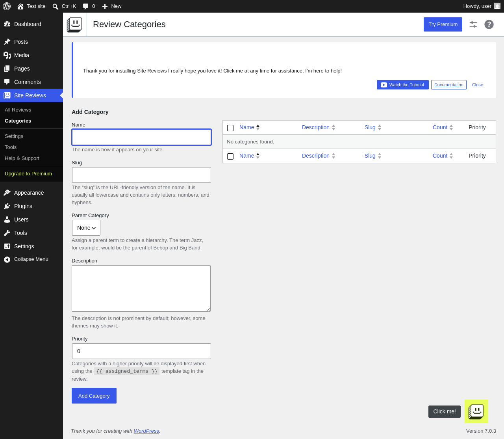The width and height of the screenshot is (504, 439).
Task: Open screen options sliders icon in header
Action: click(473, 24)
